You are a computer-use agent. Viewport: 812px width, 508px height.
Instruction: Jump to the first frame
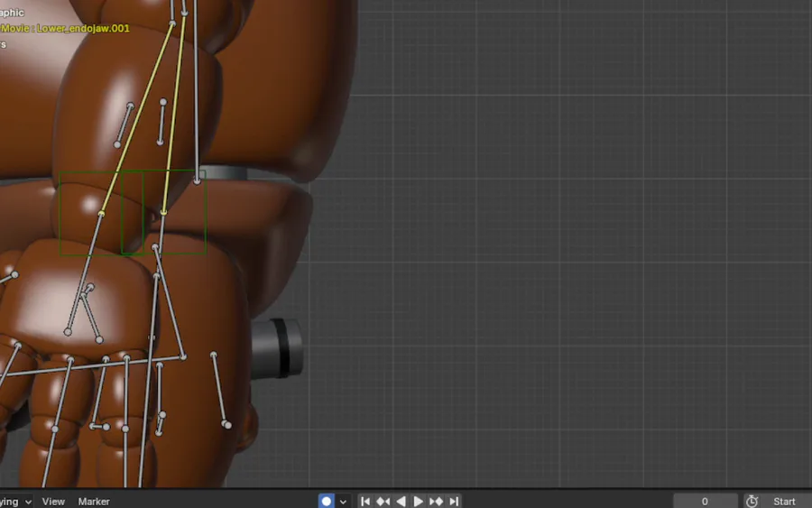click(365, 501)
